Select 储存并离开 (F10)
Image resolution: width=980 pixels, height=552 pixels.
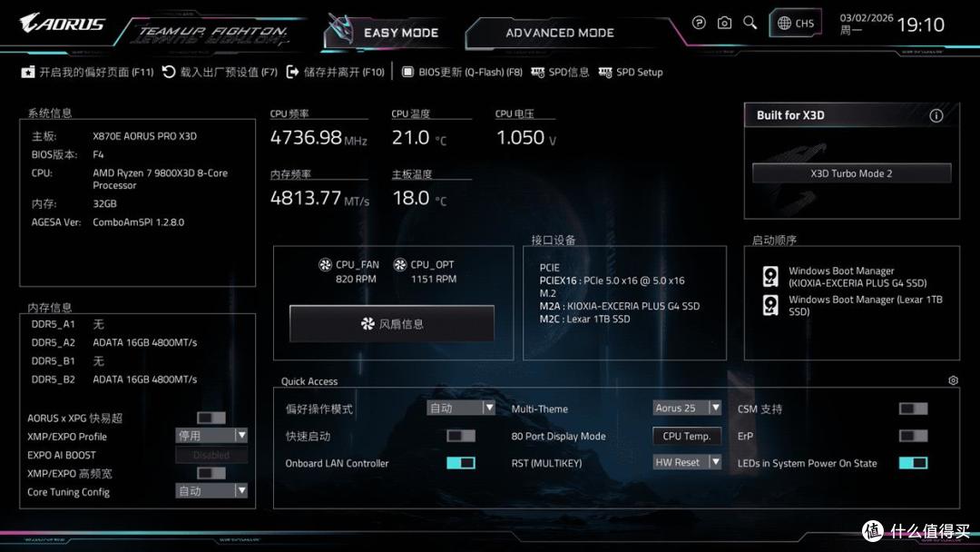[336, 73]
